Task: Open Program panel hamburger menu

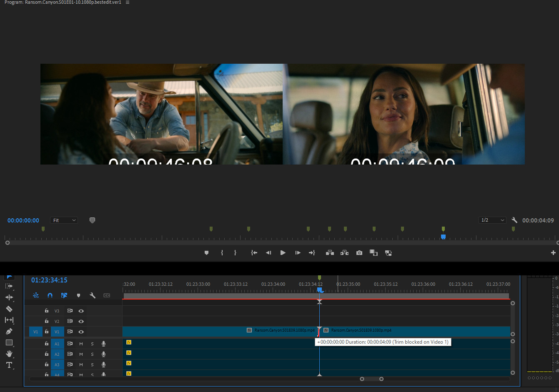Action: (x=128, y=2)
